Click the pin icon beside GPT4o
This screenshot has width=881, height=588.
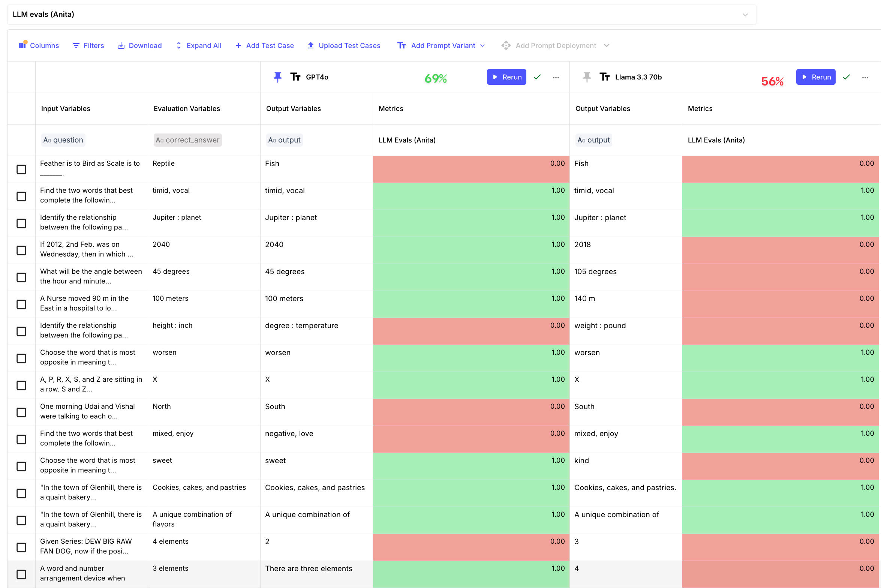(277, 77)
